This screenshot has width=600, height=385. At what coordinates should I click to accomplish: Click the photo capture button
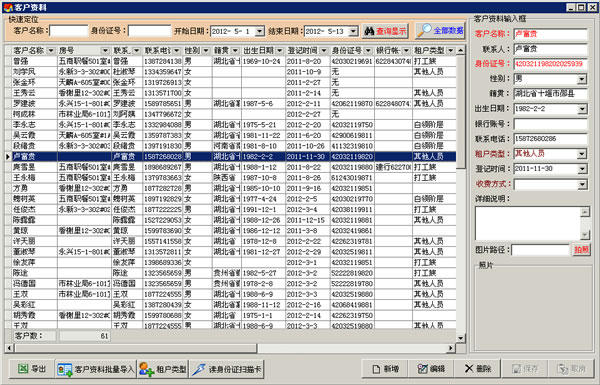(581, 250)
